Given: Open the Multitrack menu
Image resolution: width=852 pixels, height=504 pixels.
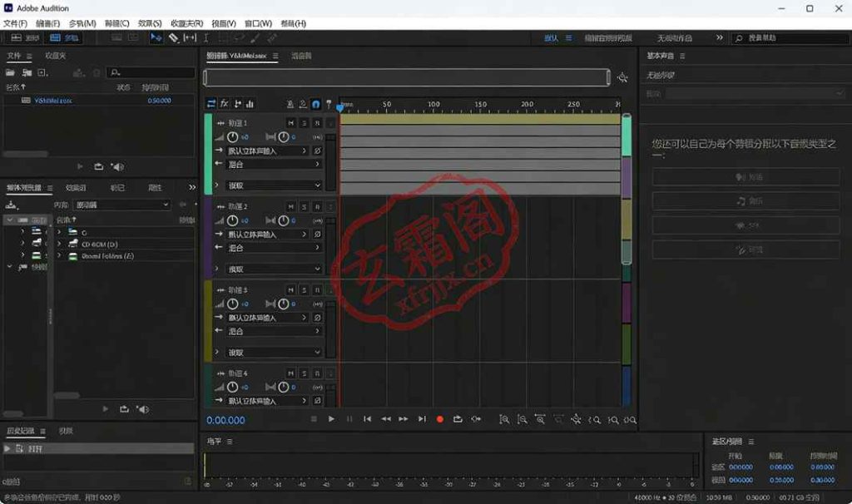Looking at the screenshot, I should [x=82, y=23].
